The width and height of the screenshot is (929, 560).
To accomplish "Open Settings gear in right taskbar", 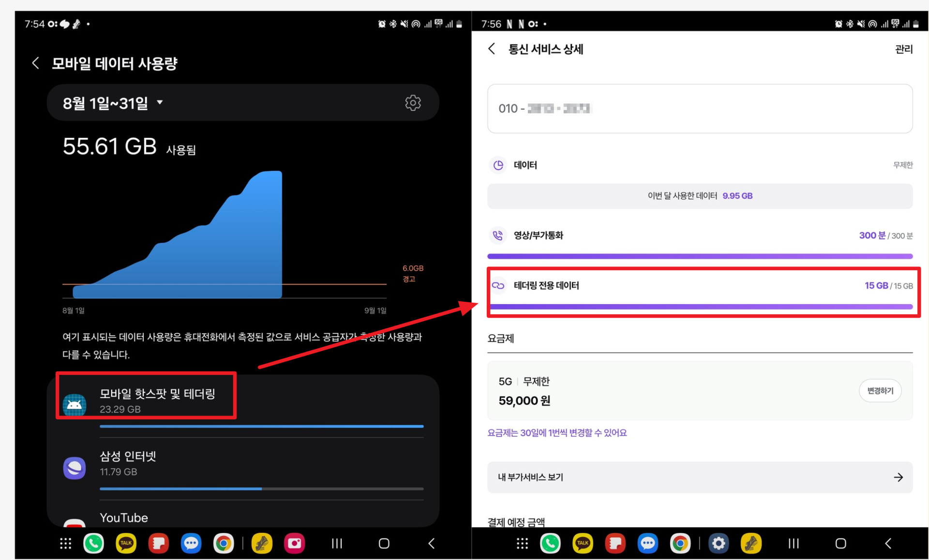I will coord(718,544).
